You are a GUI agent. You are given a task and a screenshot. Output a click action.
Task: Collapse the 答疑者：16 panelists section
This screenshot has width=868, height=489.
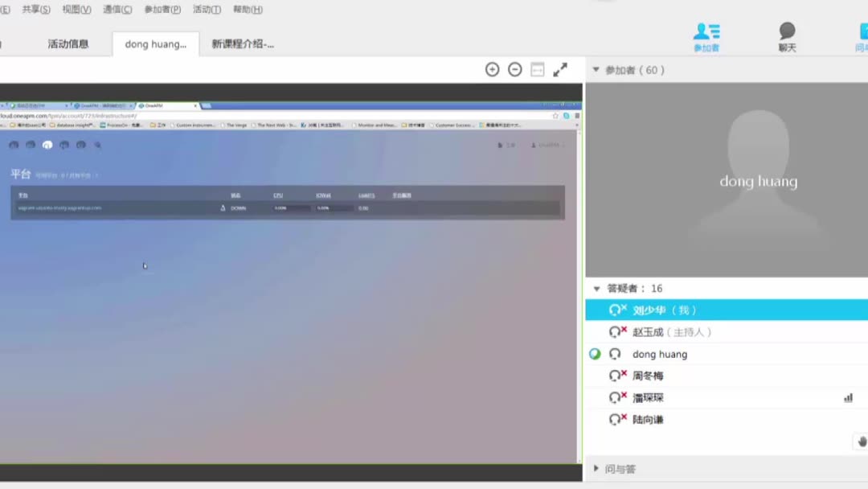point(596,288)
